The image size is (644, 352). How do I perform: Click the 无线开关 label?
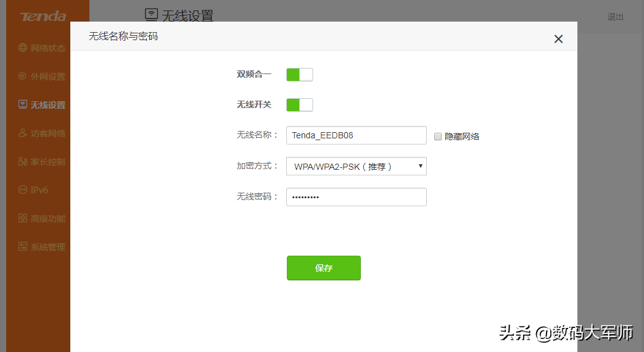[254, 104]
